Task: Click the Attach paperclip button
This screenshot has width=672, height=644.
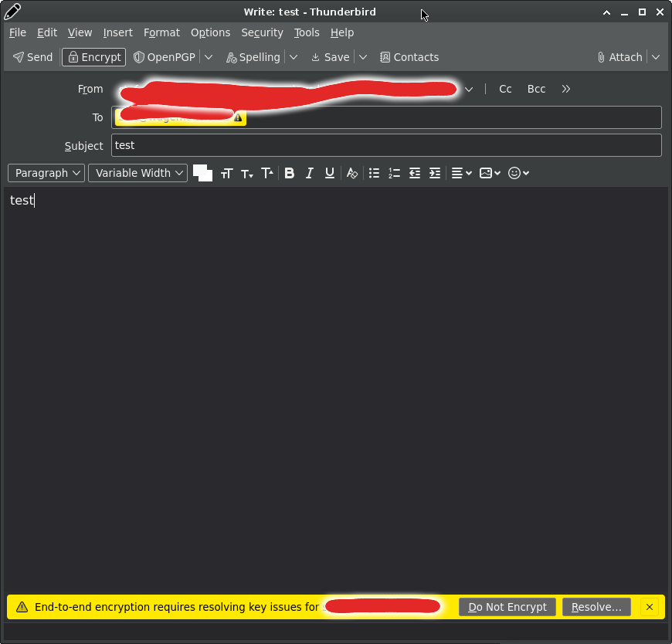Action: click(619, 57)
